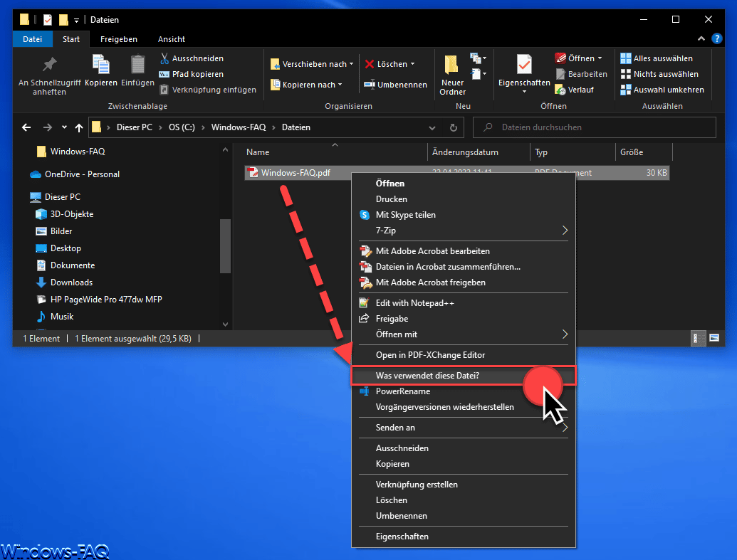The image size is (737, 560).
Task: Click Verknüpfung einfügen in ribbon
Action: click(208, 90)
